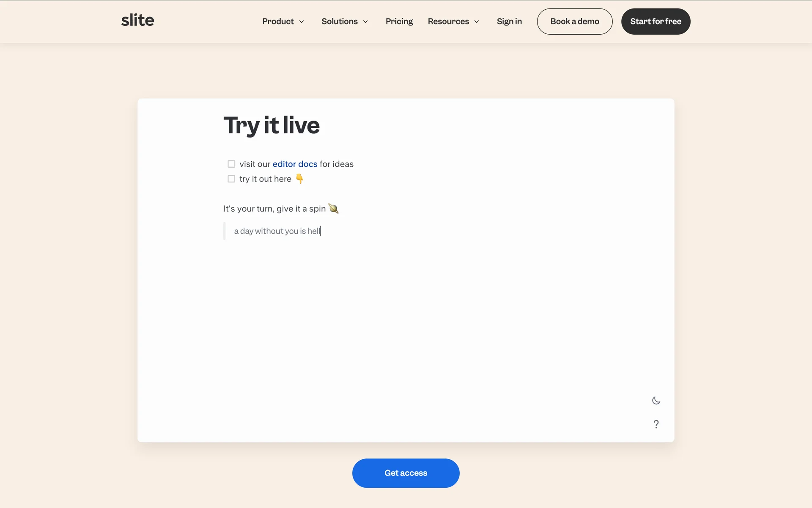Check the try it out here checkbox

pos(231,179)
